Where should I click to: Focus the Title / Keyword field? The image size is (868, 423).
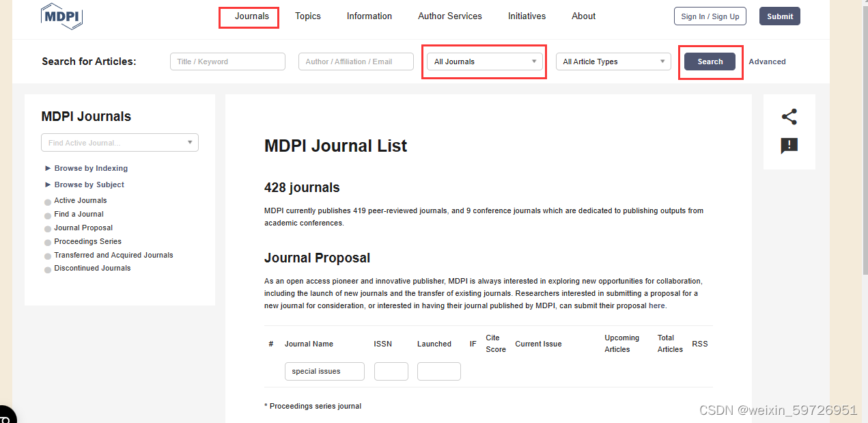[227, 62]
